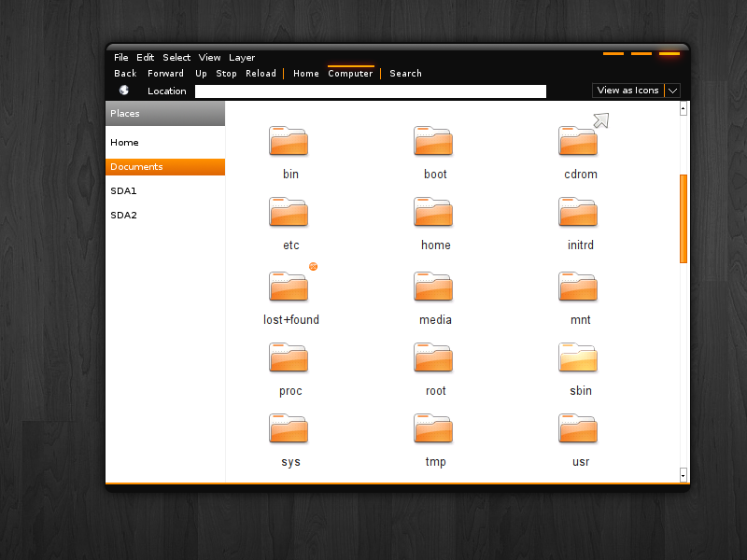747x560 pixels.
Task: Click the unreadable emblem on lost+found folder
Action: 313,266
